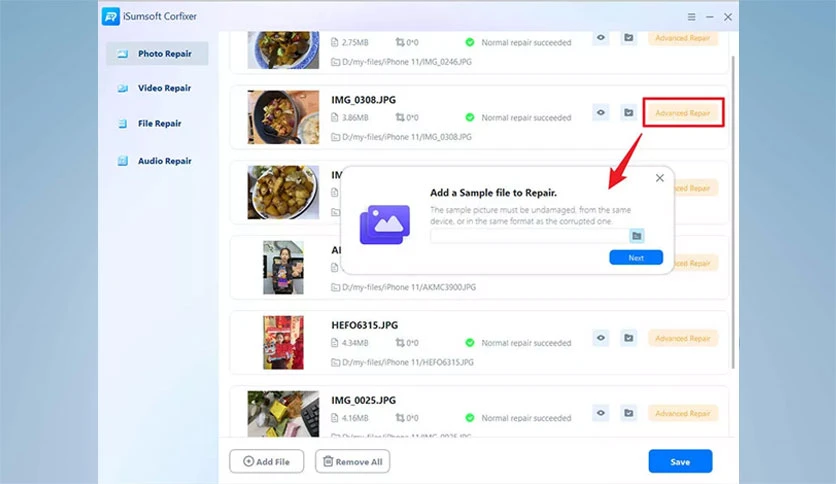Screen dimensions: 836x484
Task: Click the IMG_0025.JPG file name
Action: click(364, 400)
